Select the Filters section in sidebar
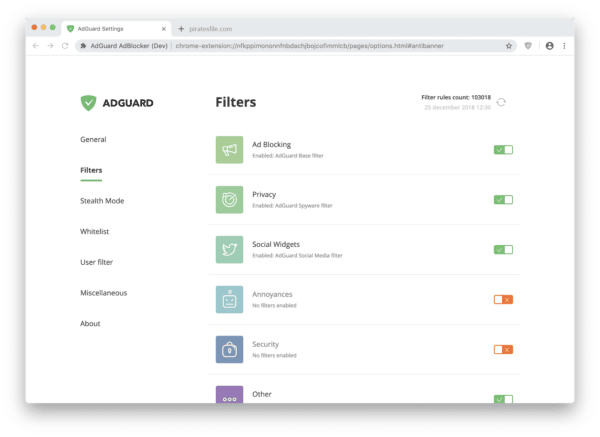This screenshot has width=600, height=437. click(91, 170)
